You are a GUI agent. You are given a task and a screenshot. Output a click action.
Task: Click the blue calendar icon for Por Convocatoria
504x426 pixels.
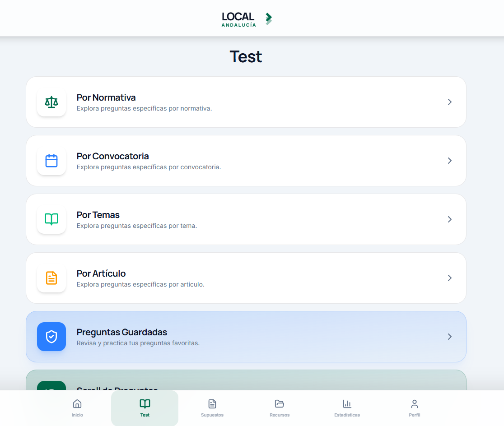[51, 161]
